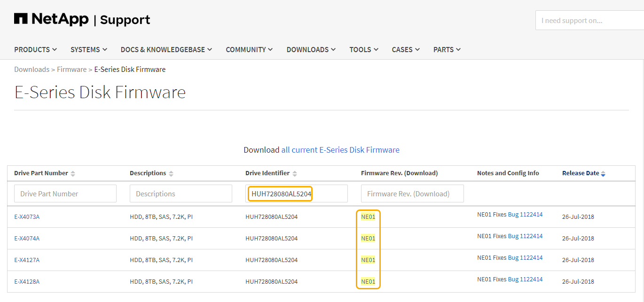Open the Systems dropdown menu
The image size is (644, 302).
pos(88,49)
